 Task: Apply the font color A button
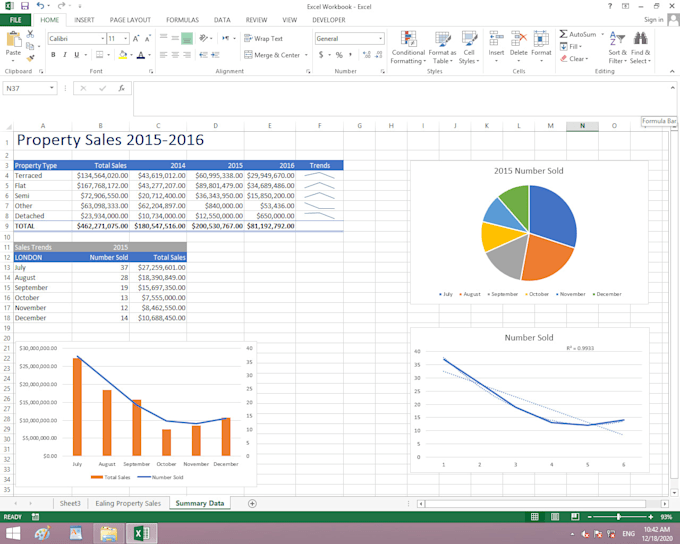pyautogui.click(x=141, y=55)
